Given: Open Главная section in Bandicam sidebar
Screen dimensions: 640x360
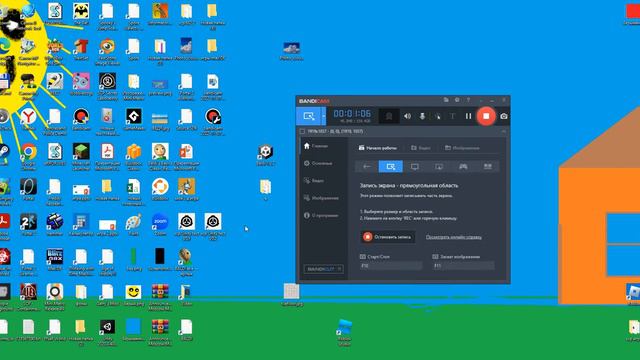Looking at the screenshot, I should point(316,146).
